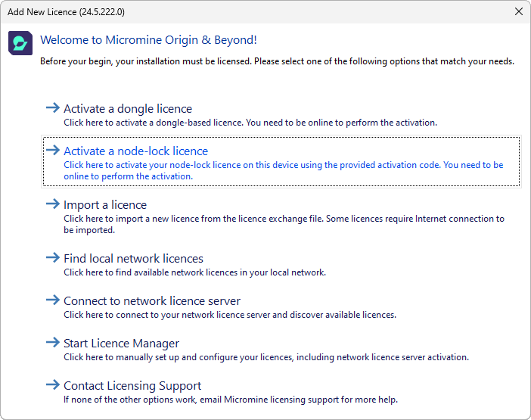Viewport: 531px width, 420px height.
Task: Click the arrow icon beside Activate a dongle licence
Action: point(52,108)
